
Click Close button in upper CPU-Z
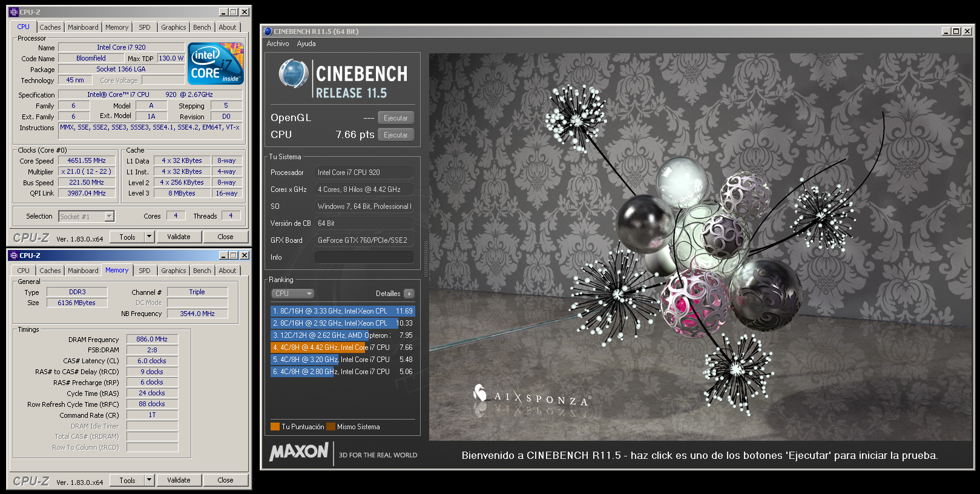pyautogui.click(x=226, y=237)
